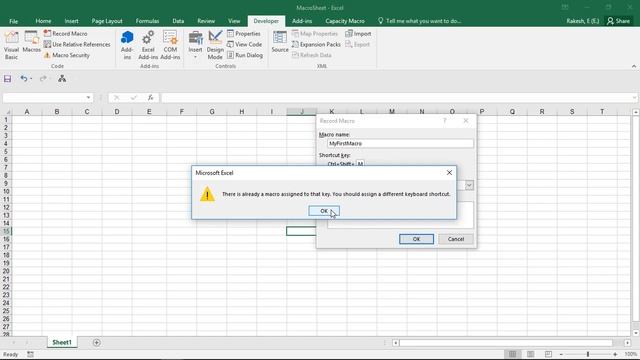Image resolution: width=640 pixels, height=360 pixels.
Task: Click the Insert Function fx button
Action: click(151, 98)
